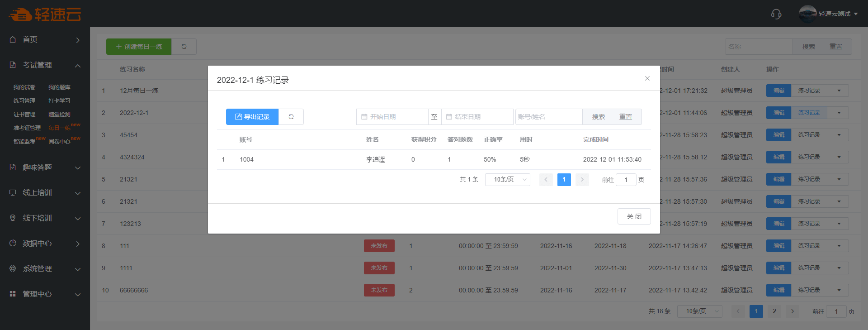This screenshot has width=868, height=330.
Task: Click the refresh icon beside 导出记录
Action: tap(291, 117)
